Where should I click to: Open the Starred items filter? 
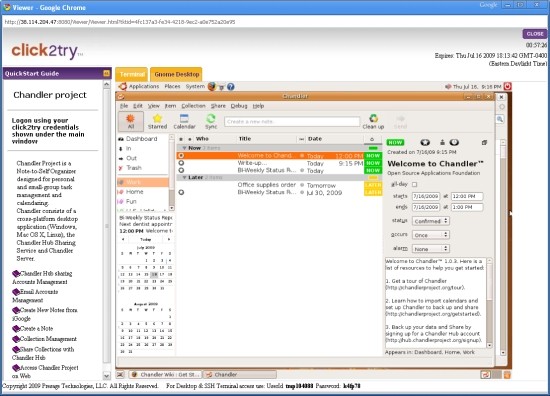point(157,121)
